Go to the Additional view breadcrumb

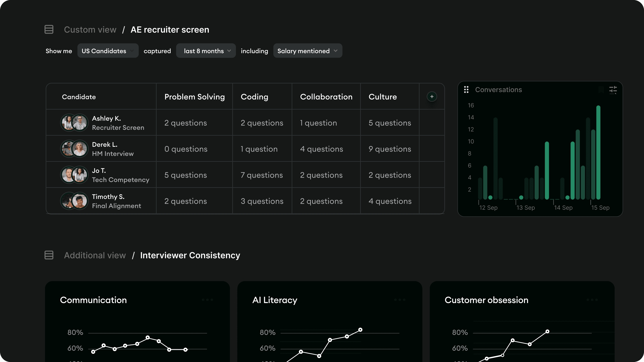click(95, 255)
